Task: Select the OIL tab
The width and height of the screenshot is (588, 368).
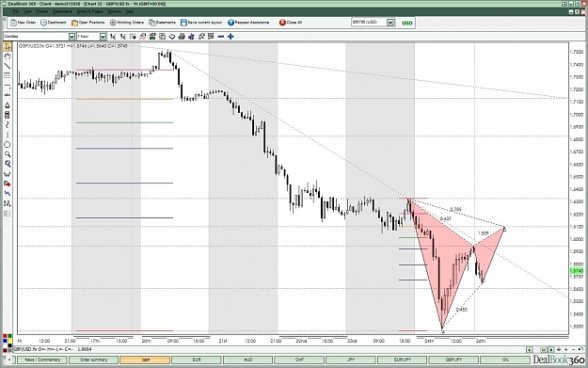Action: pos(505,360)
